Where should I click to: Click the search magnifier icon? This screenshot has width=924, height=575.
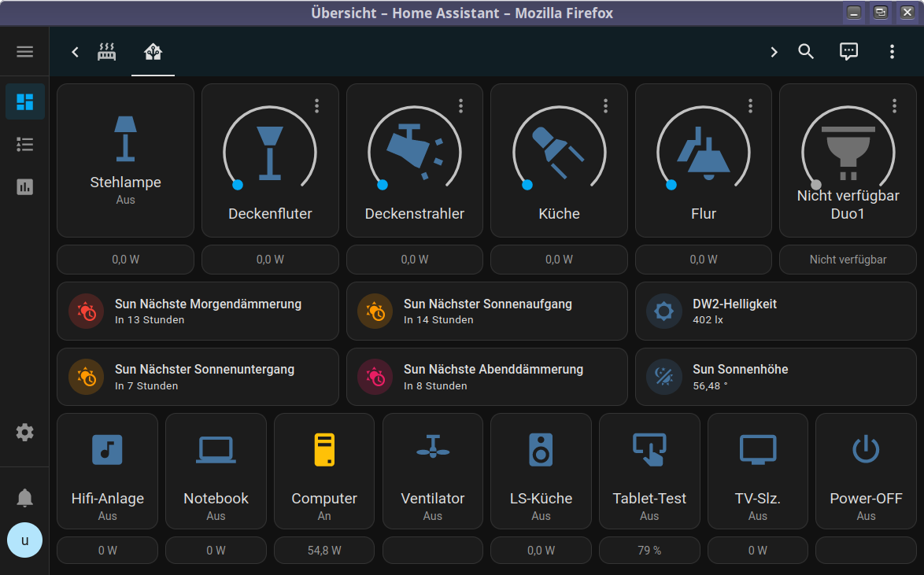tap(805, 52)
